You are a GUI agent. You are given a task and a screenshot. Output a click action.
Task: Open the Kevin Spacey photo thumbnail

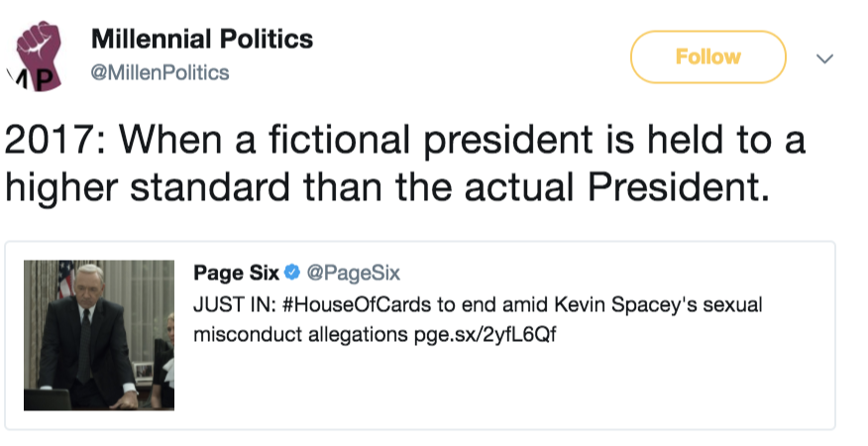pos(99,335)
